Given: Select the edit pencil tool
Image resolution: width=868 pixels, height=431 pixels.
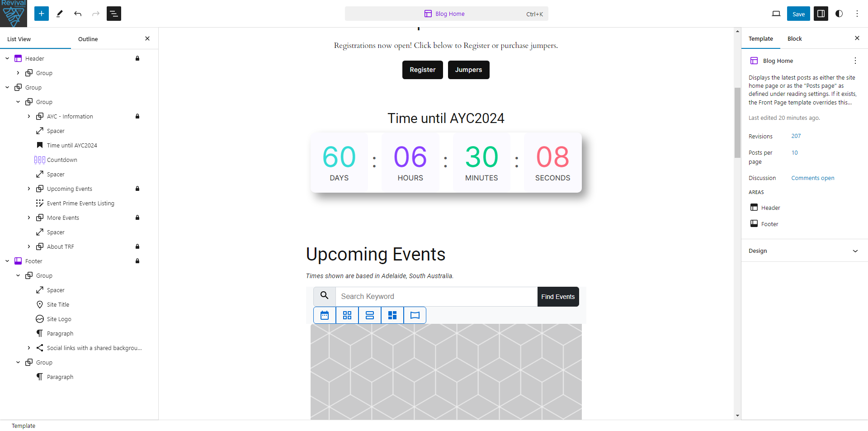Looking at the screenshot, I should tap(60, 14).
